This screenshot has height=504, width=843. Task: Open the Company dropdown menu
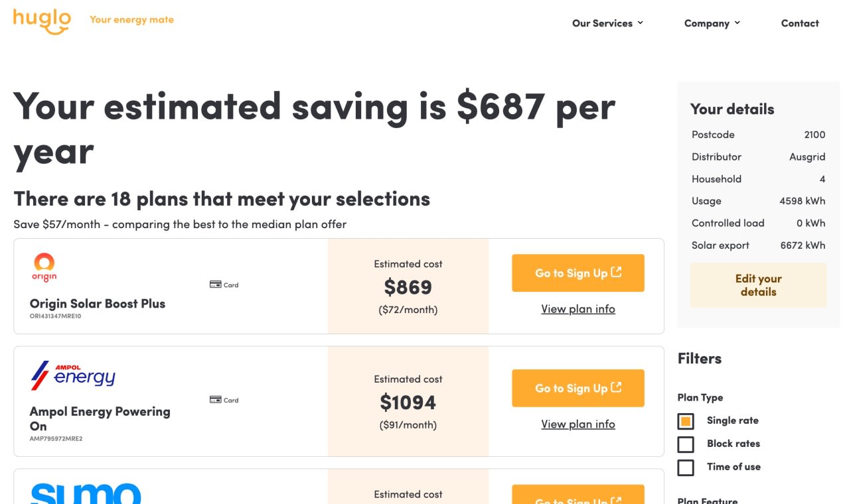712,23
